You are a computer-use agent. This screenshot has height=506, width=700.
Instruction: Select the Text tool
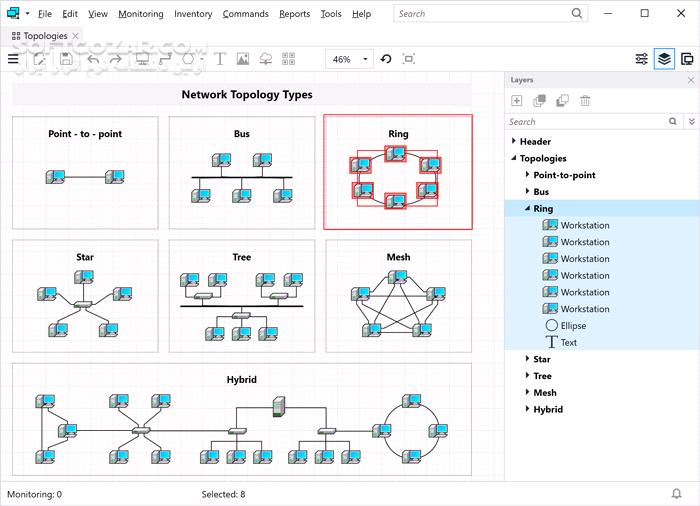pyautogui.click(x=220, y=59)
